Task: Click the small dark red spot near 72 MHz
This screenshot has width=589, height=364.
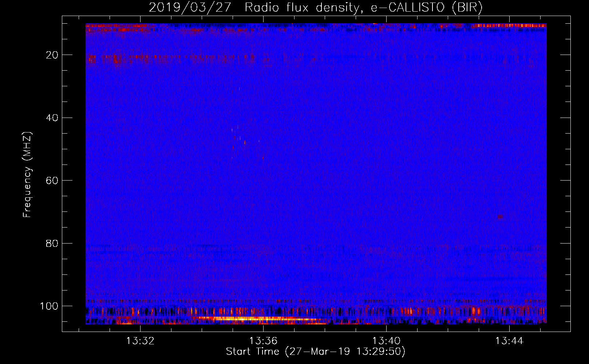Action: pyautogui.click(x=500, y=217)
